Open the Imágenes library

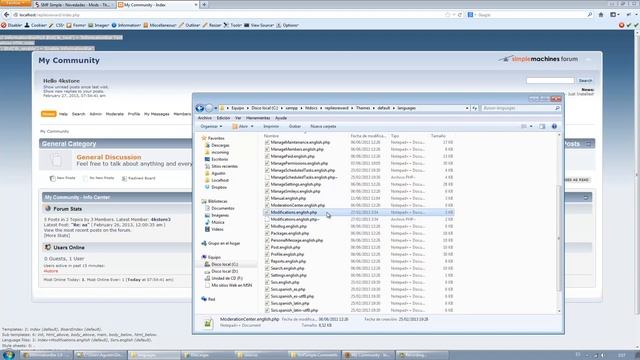[220, 215]
